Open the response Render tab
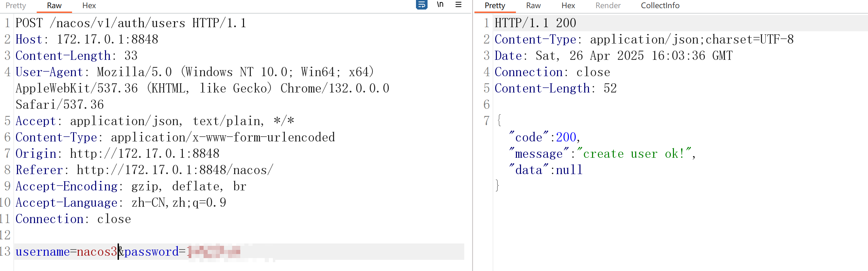 tap(608, 5)
